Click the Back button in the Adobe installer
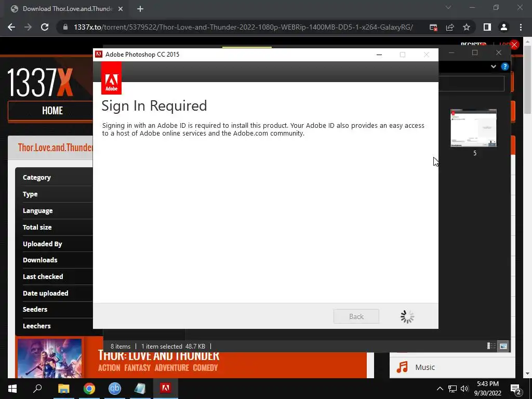 [x=356, y=316]
